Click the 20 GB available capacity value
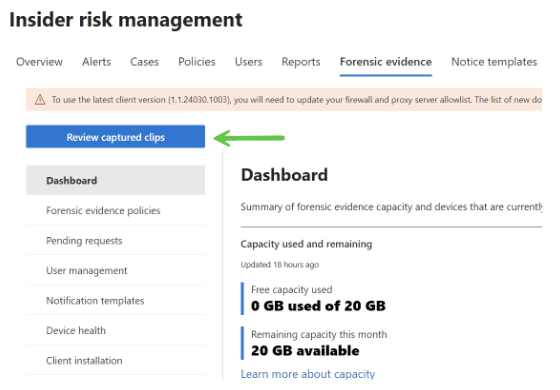Viewport: 560px width, 390px height. tap(305, 351)
